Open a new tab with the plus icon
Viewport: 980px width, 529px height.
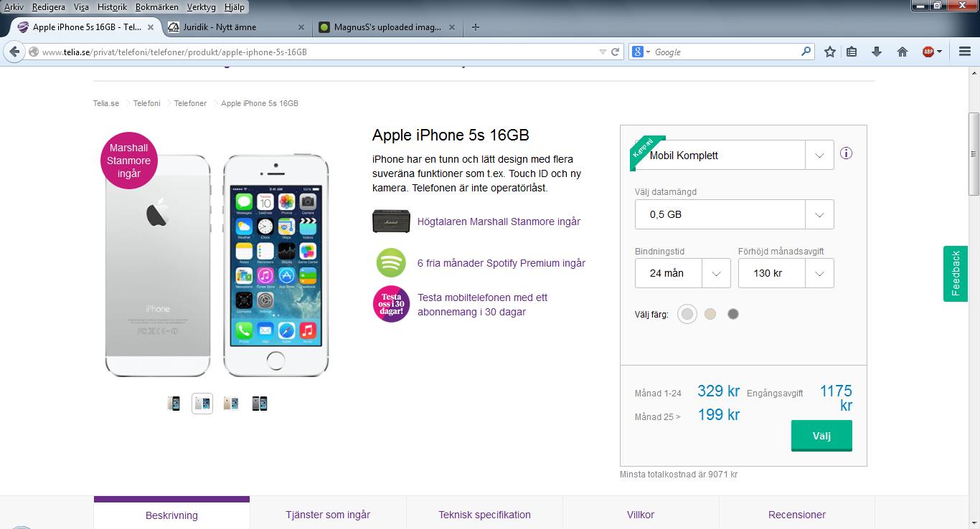click(x=475, y=27)
